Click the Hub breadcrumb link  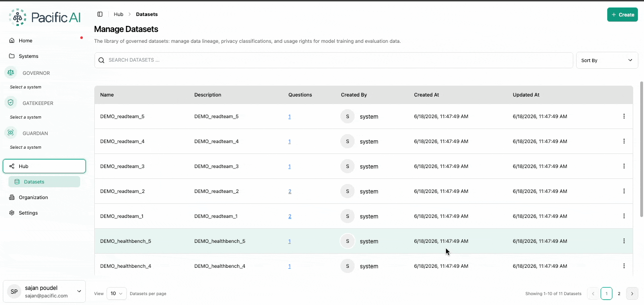click(118, 14)
